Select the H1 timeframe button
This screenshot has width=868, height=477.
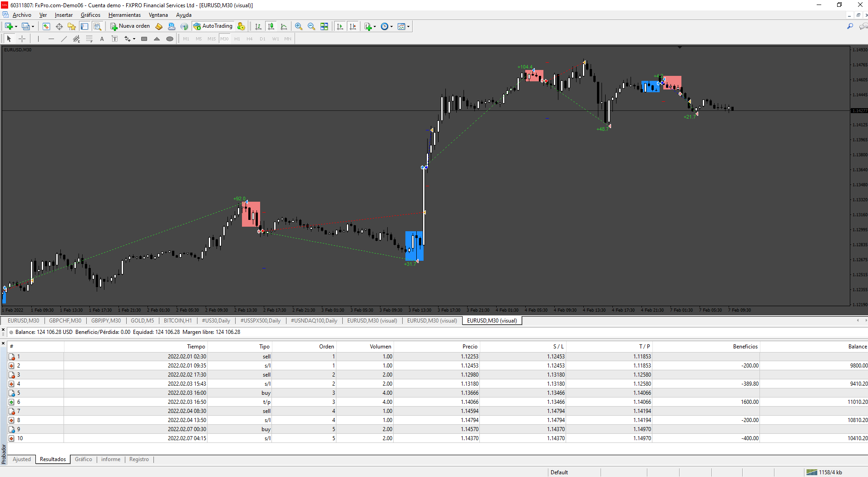point(237,39)
